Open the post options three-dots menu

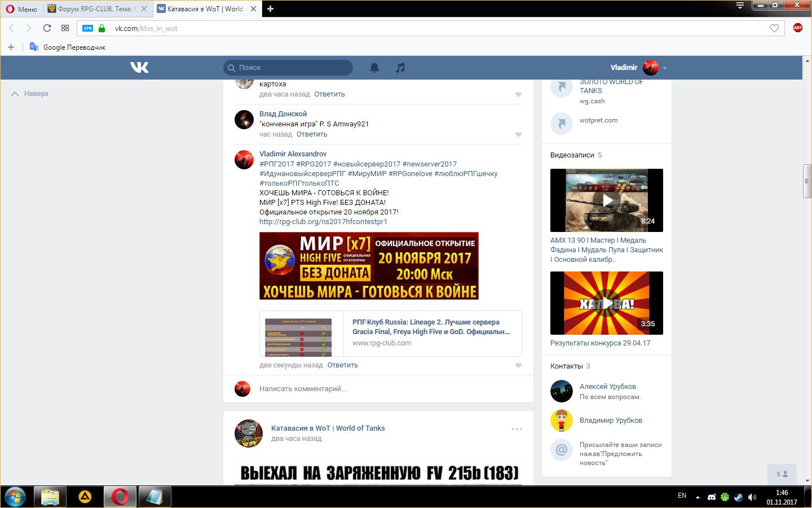click(x=517, y=429)
